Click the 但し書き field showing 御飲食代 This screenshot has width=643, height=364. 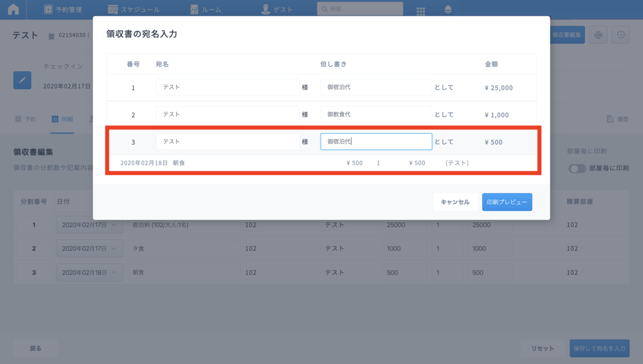pyautogui.click(x=376, y=115)
